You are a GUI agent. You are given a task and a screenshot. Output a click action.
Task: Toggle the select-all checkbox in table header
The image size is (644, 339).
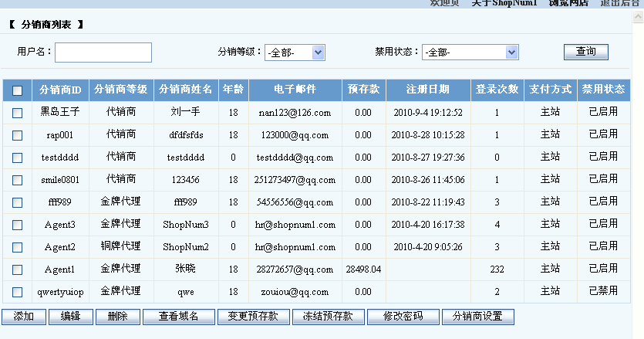pos(18,90)
